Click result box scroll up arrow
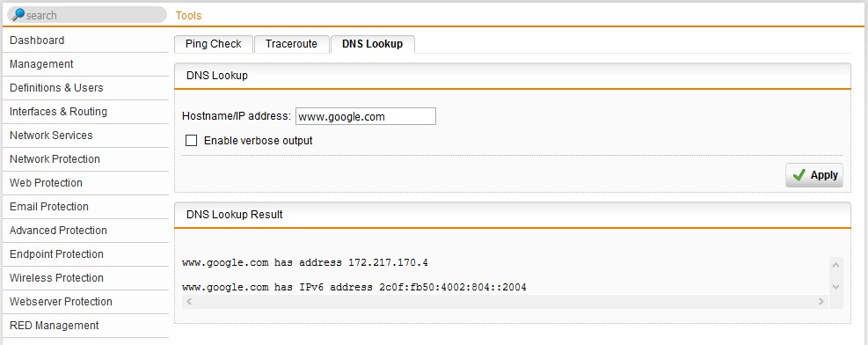 [x=835, y=265]
